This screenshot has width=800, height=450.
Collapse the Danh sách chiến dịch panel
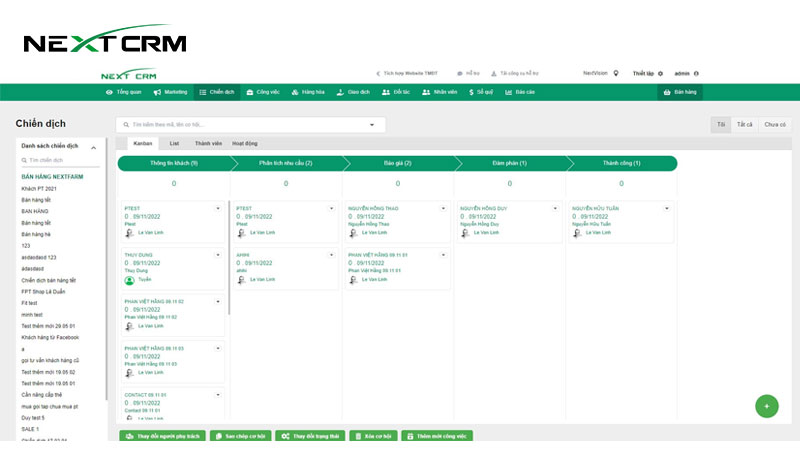point(93,147)
